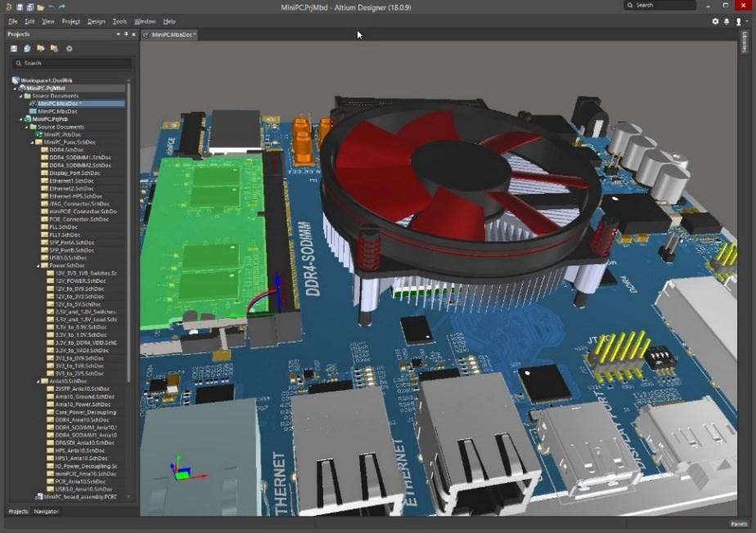Click the Projects panel Search field

coord(71,63)
